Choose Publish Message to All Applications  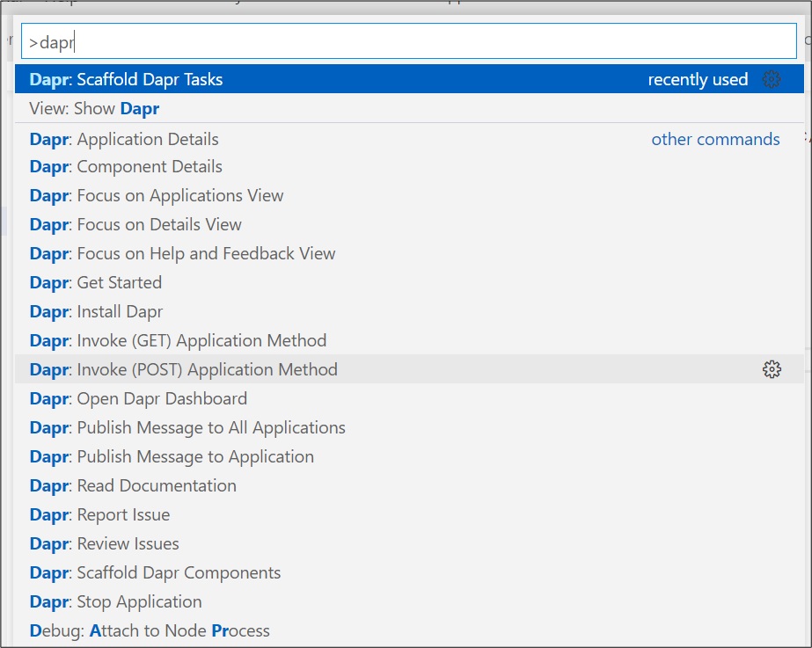pos(187,427)
